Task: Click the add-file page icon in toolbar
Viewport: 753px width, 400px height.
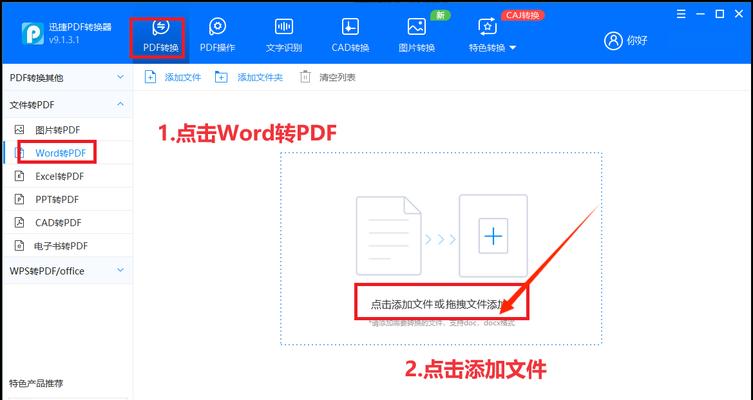Action: point(150,77)
